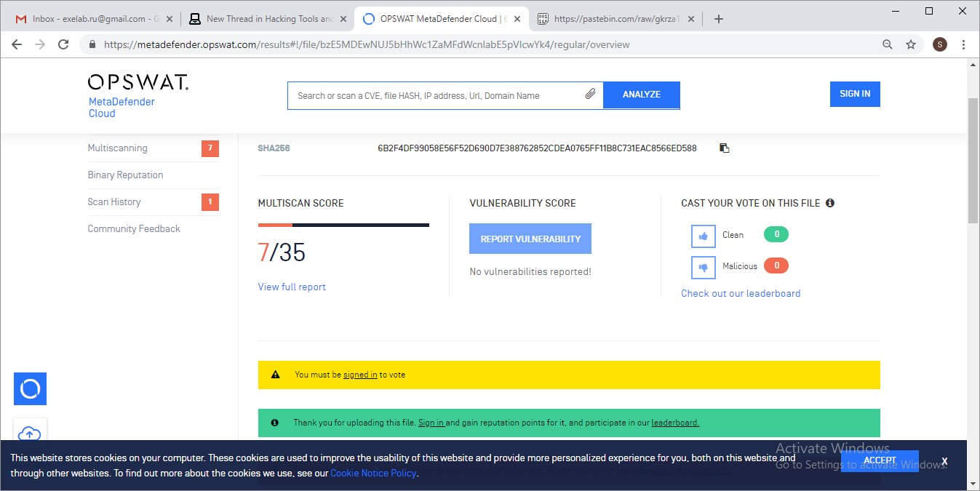
Task: Open the info icon beside Cast Your Vote
Action: coord(830,203)
